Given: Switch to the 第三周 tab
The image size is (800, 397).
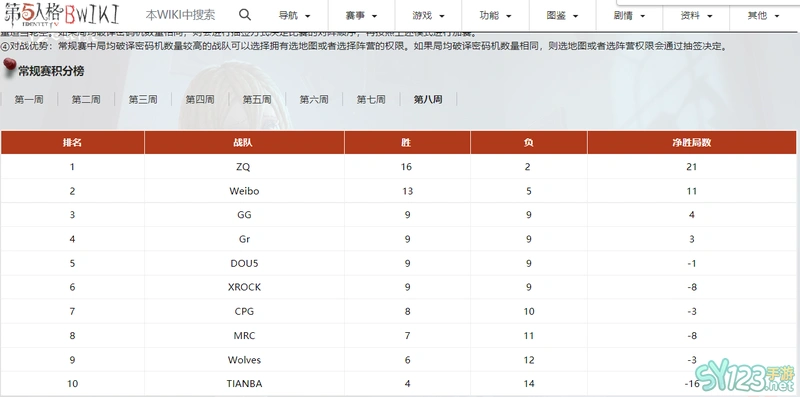Looking at the screenshot, I should coord(143,100).
